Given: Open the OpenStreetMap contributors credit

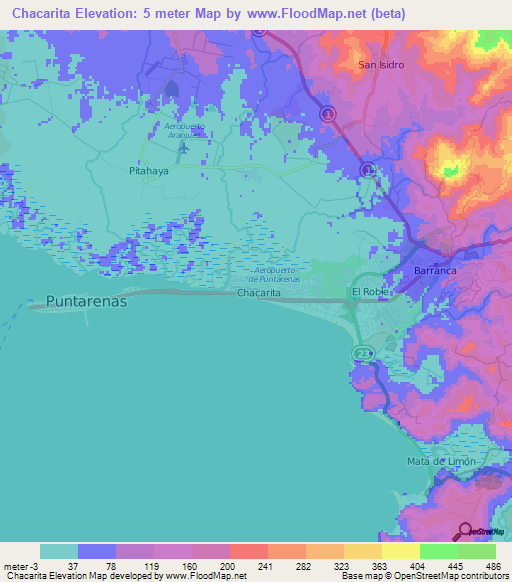Looking at the screenshot, I should (451, 576).
